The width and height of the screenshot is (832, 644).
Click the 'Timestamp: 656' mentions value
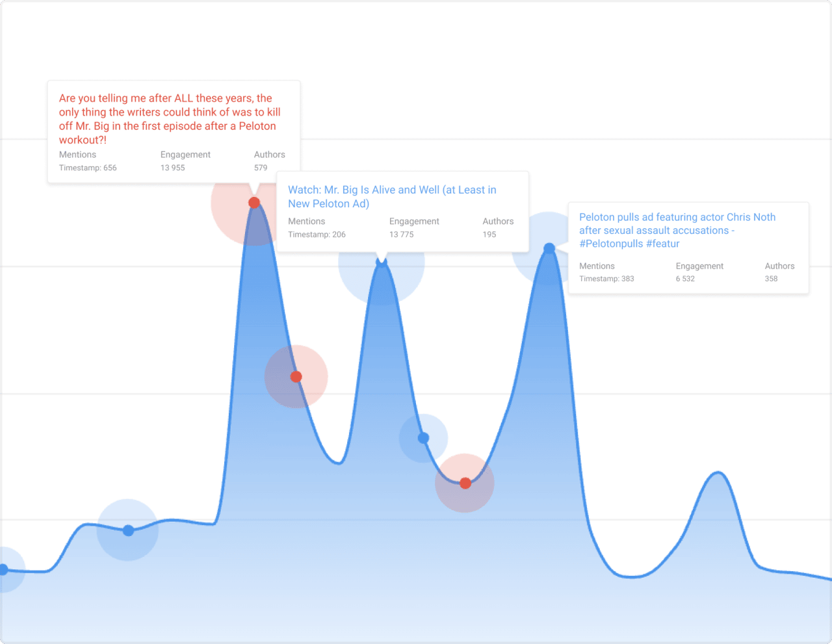point(88,168)
